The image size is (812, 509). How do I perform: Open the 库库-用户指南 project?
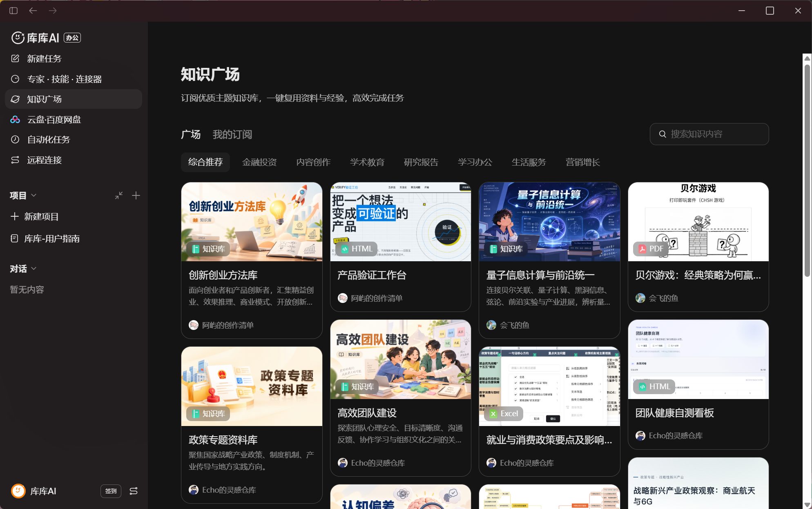click(74, 238)
